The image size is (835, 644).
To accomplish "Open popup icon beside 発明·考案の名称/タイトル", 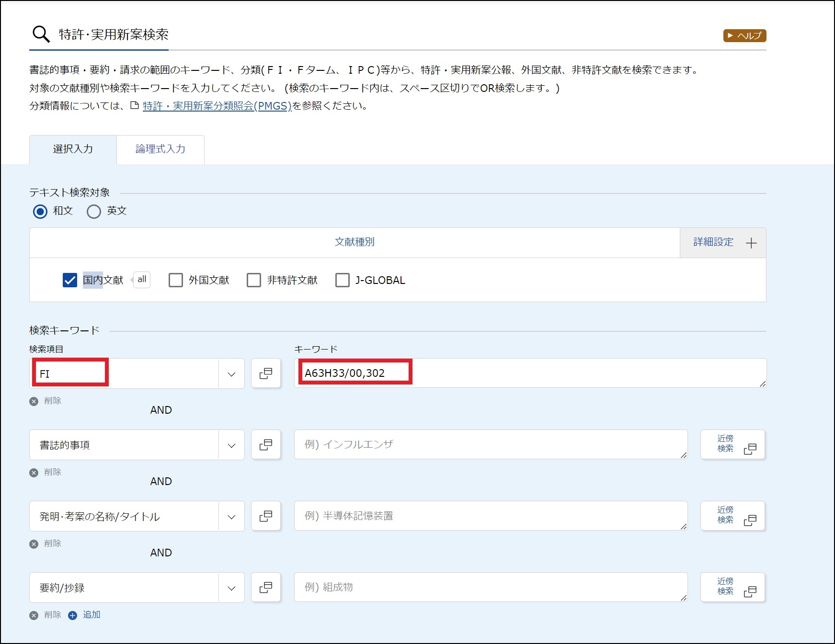I will [266, 516].
